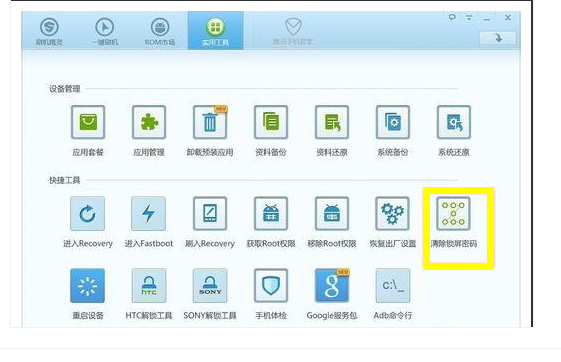Viewport: 561px width, 362px height.
Task: Open the ROM市场 tab
Action: point(160,31)
